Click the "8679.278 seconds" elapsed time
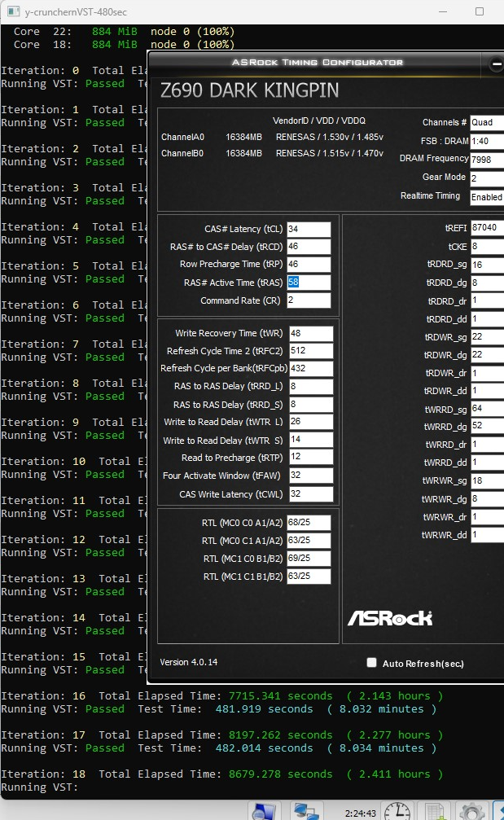The image size is (504, 820). tap(281, 774)
